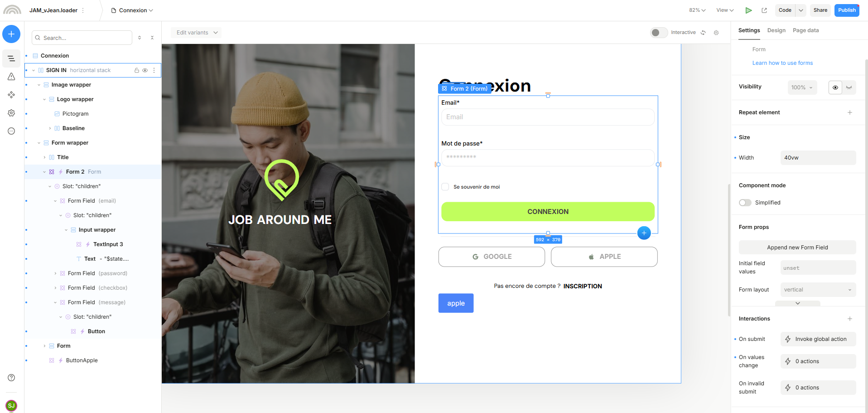The image size is (868, 413).
Task: Click the Share button
Action: tap(820, 10)
